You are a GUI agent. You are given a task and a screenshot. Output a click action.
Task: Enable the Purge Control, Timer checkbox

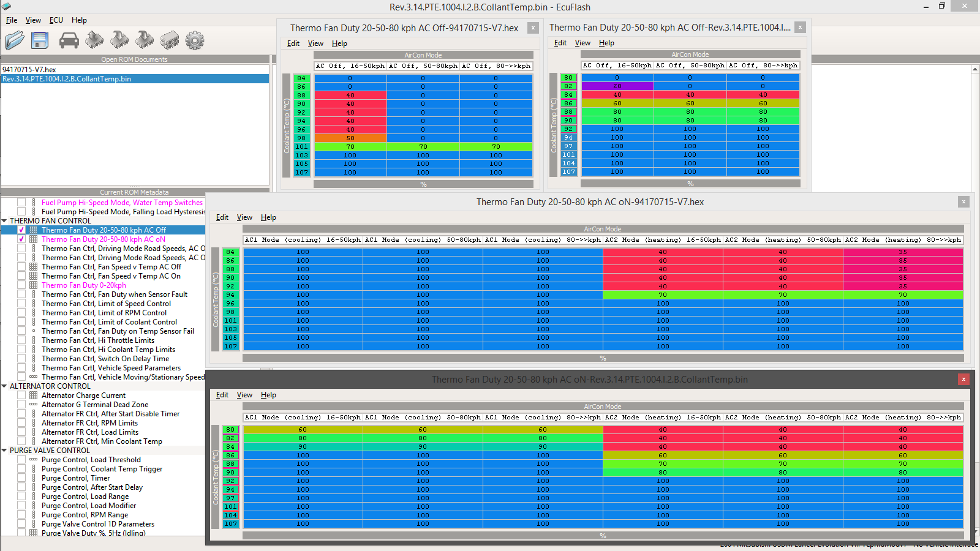[21, 478]
